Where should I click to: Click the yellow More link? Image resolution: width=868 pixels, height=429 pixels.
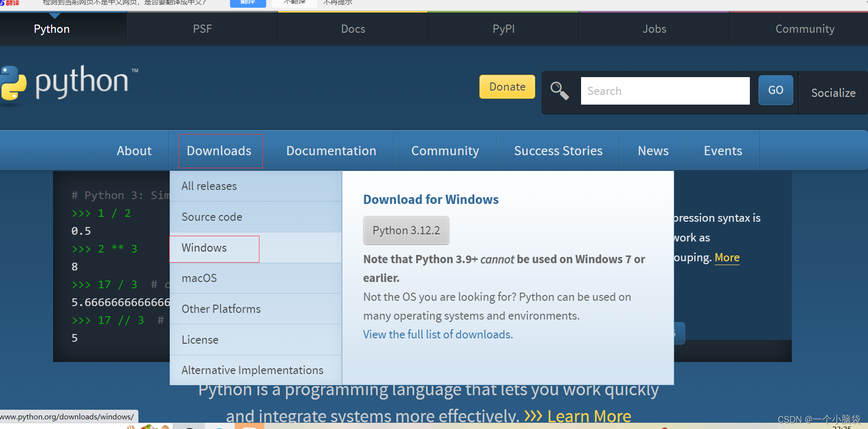(727, 257)
